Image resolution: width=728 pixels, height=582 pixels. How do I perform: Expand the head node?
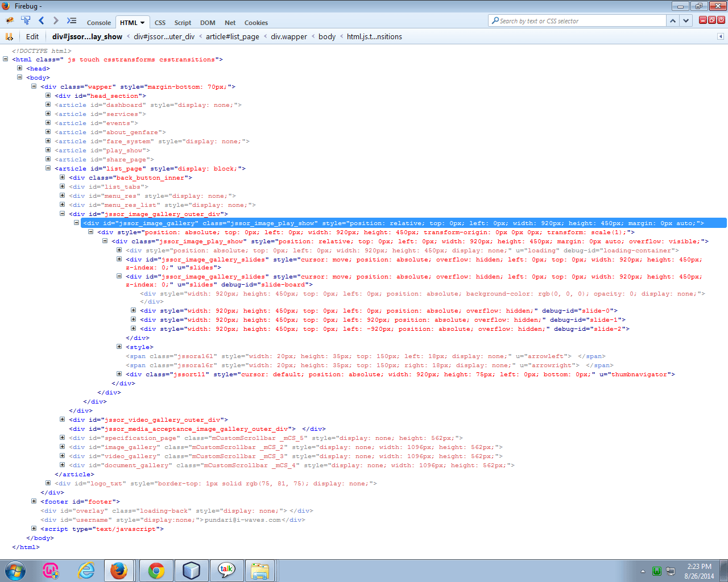(19, 68)
